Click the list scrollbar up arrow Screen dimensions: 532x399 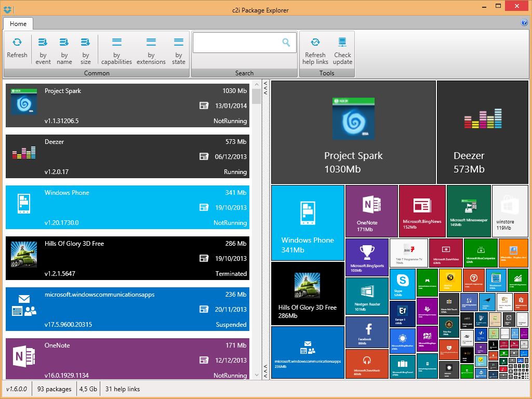coord(257,84)
